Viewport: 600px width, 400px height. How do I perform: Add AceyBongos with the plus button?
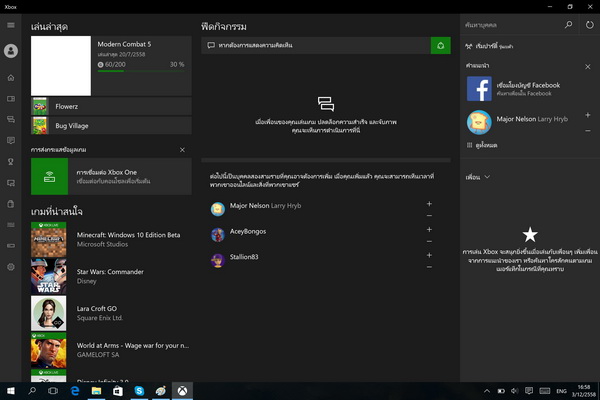tap(429, 229)
